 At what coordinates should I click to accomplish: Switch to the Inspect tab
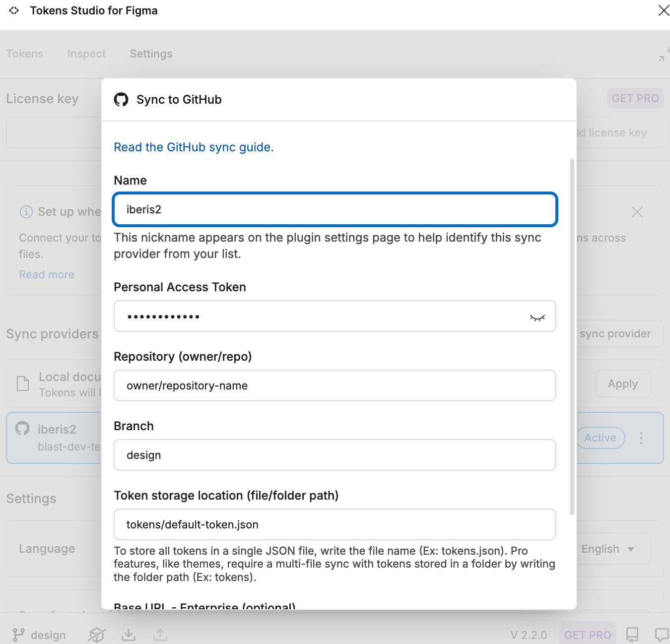click(86, 54)
